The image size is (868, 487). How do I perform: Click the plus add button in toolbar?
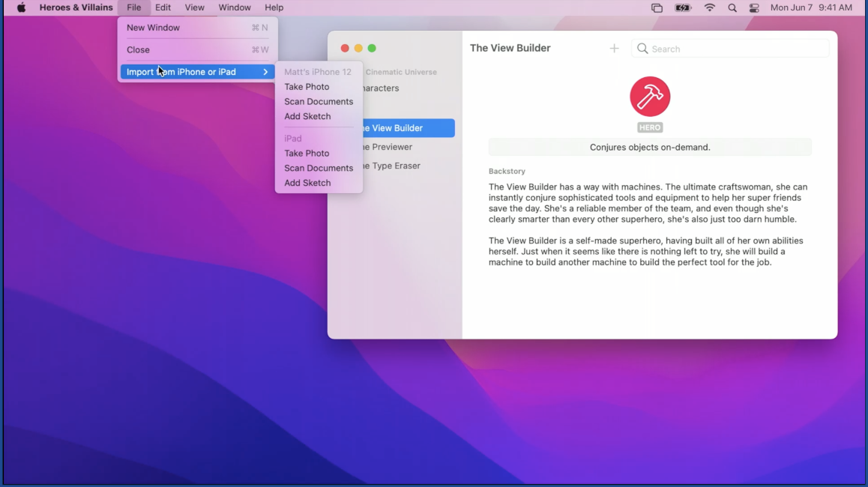point(614,49)
